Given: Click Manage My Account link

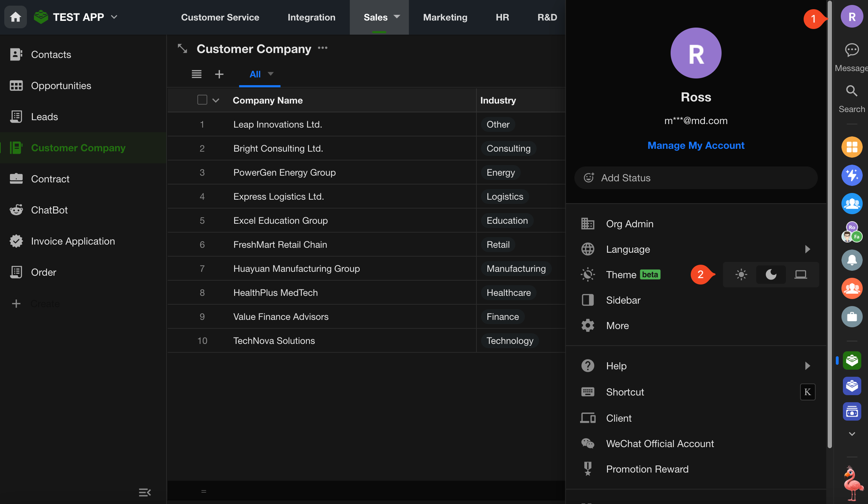Looking at the screenshot, I should pos(696,146).
